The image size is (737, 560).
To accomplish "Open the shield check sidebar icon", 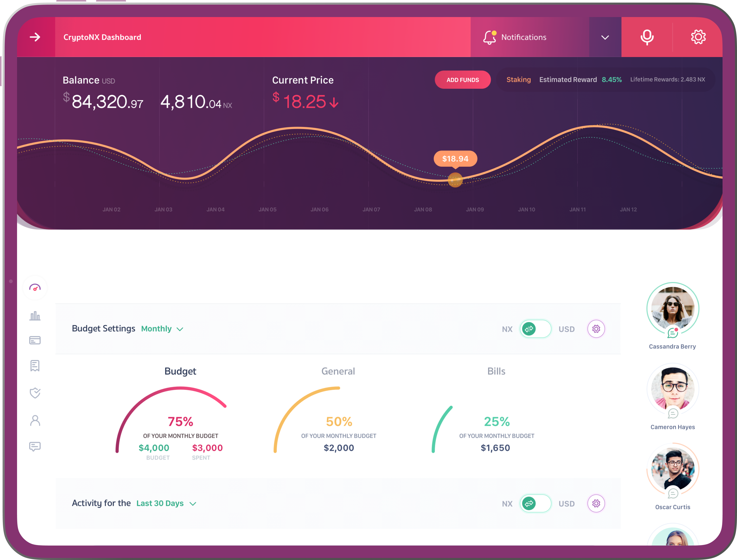I will tap(35, 393).
